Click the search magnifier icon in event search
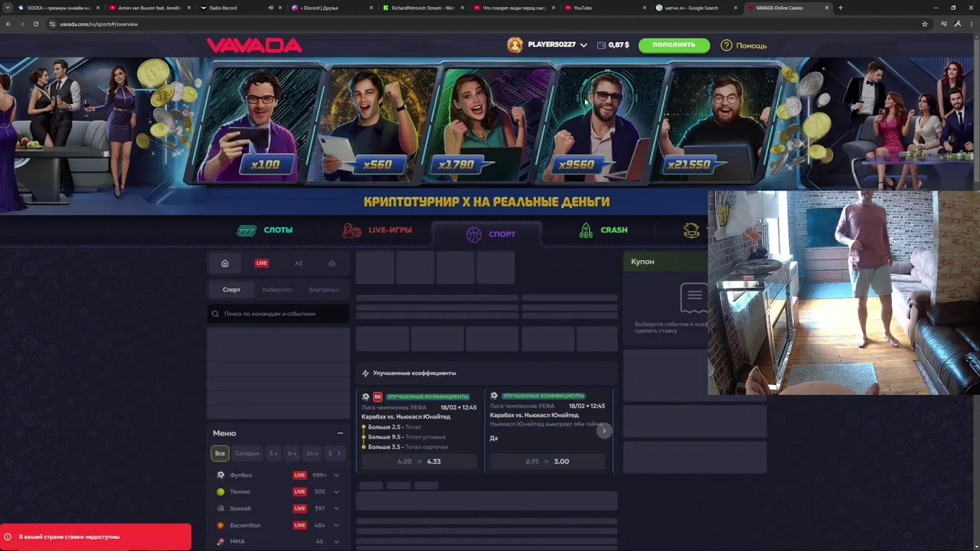The image size is (980, 551). point(215,314)
